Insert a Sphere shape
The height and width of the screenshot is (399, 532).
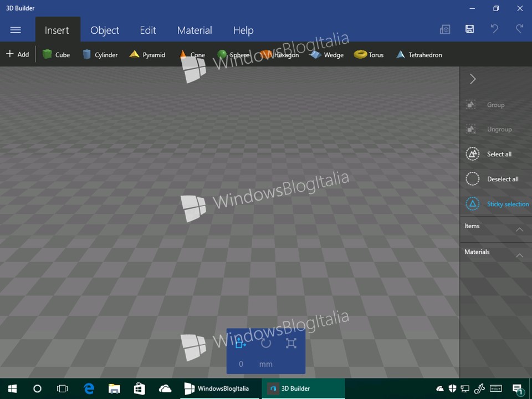click(x=233, y=55)
